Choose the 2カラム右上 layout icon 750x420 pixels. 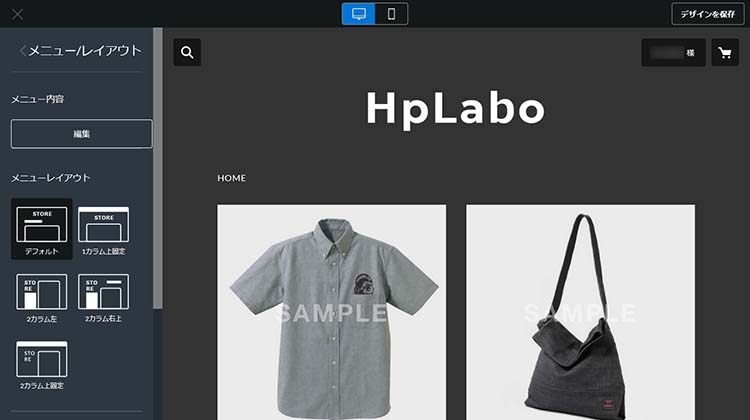click(x=103, y=298)
